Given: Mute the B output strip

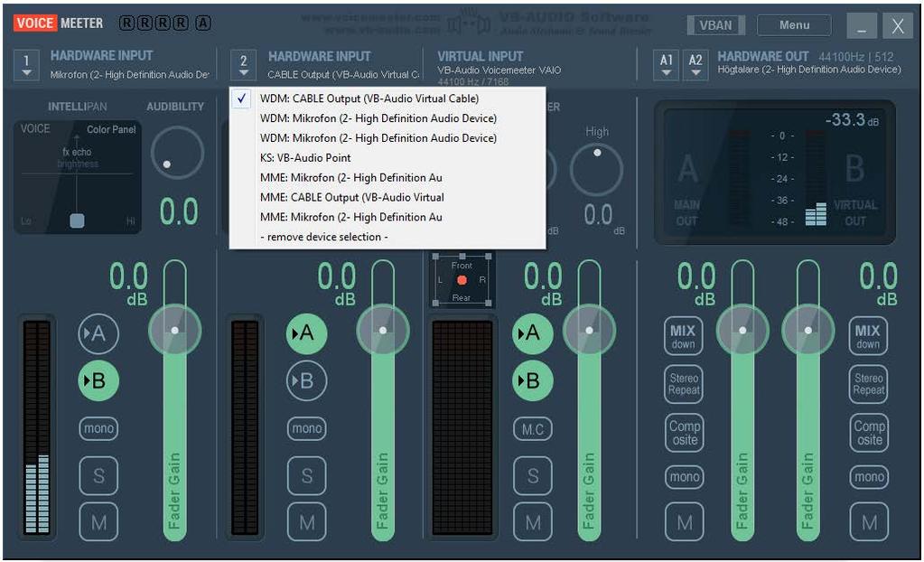Looking at the screenshot, I should point(869,522).
